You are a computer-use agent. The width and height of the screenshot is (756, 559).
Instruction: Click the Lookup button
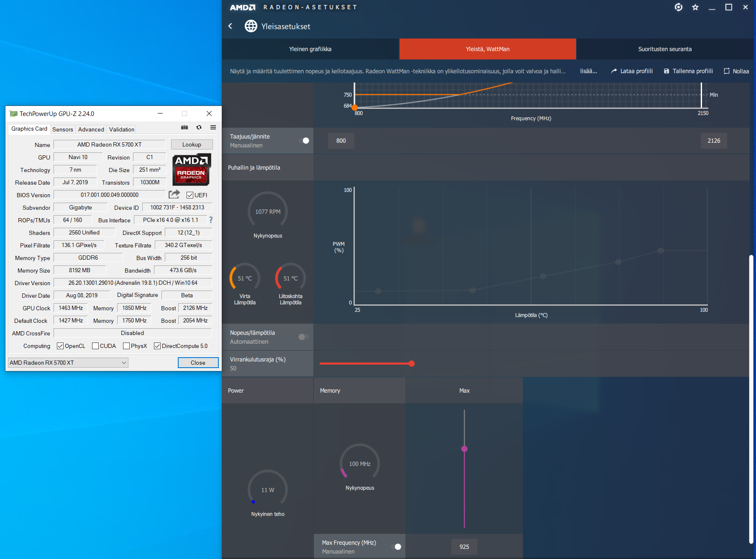click(x=192, y=144)
